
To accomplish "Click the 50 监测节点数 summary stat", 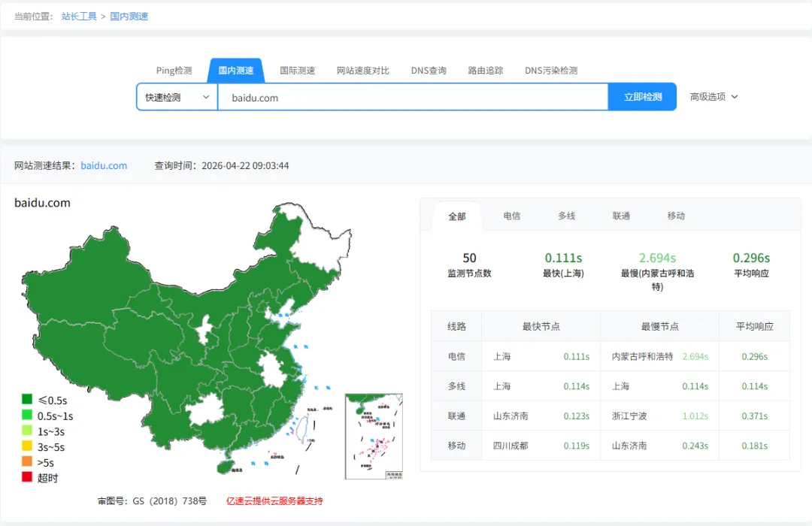I will (469, 265).
